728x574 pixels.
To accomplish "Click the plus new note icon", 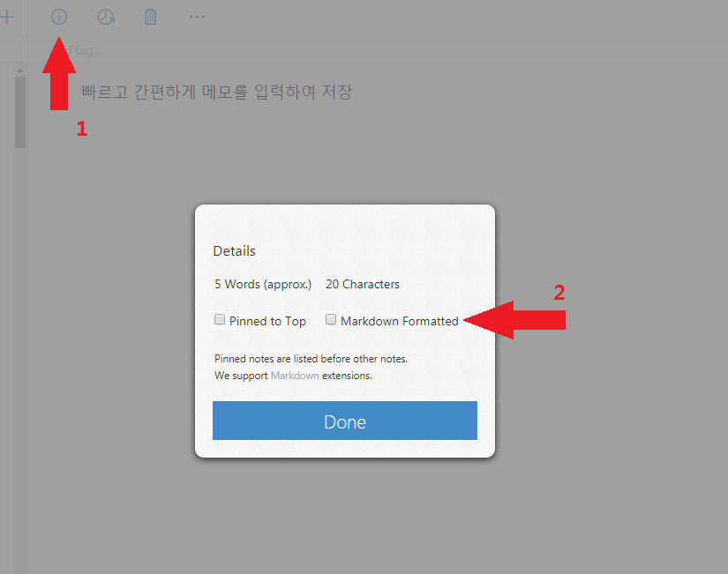I will [x=6, y=17].
